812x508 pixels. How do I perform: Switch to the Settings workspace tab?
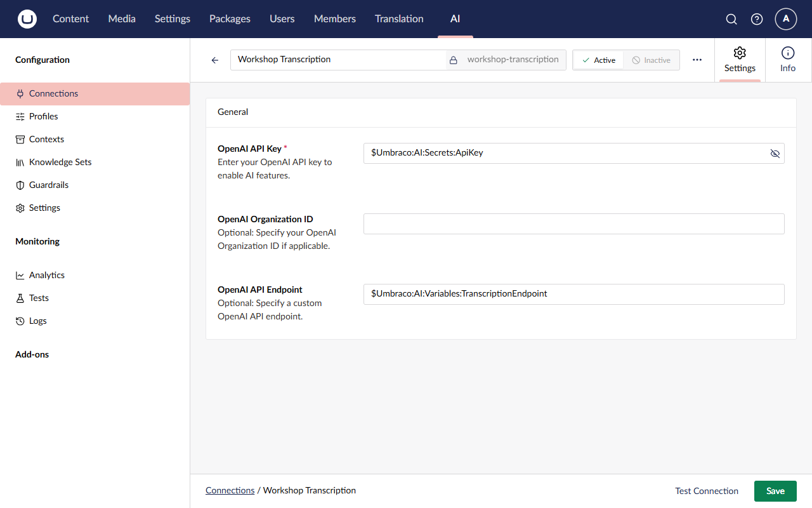pos(740,60)
